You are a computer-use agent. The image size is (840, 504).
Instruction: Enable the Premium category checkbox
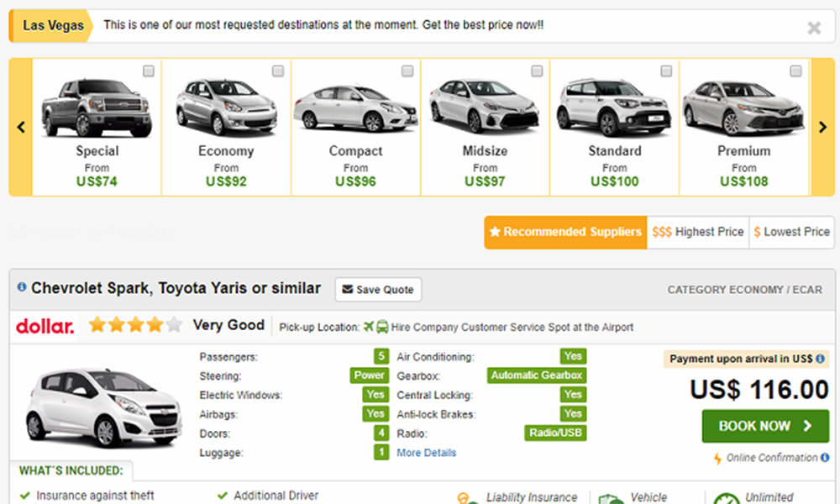click(795, 71)
